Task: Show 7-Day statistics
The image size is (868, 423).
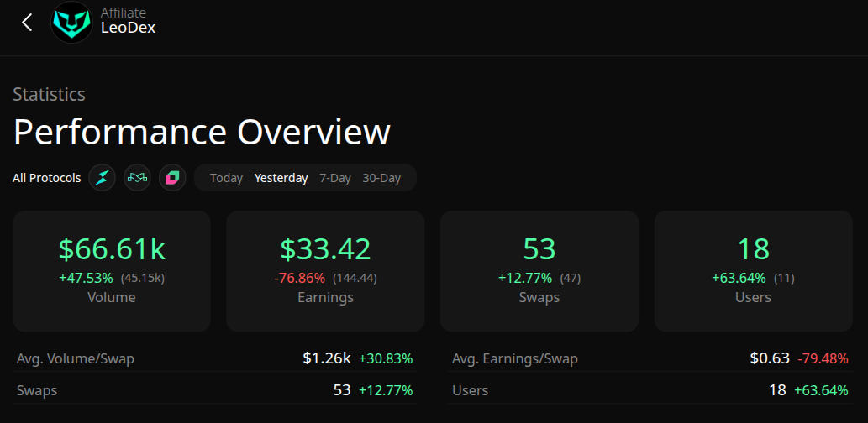Action: [x=335, y=178]
